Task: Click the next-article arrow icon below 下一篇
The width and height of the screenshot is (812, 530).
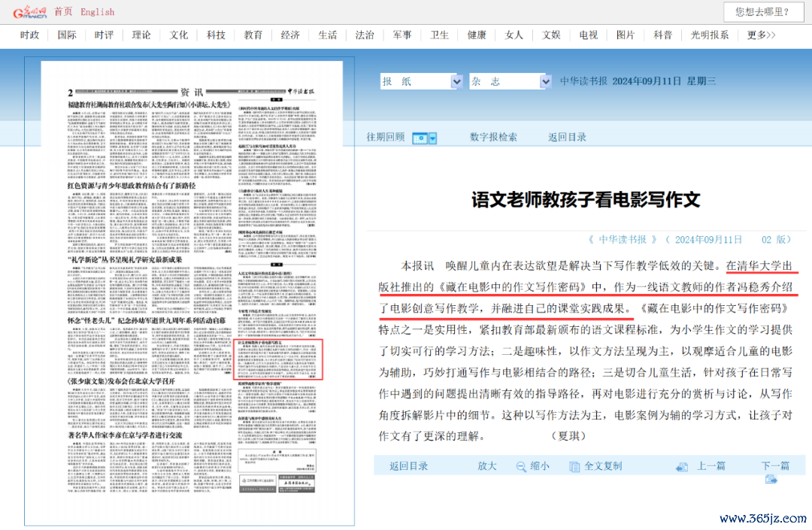Action: pyautogui.click(x=771, y=480)
